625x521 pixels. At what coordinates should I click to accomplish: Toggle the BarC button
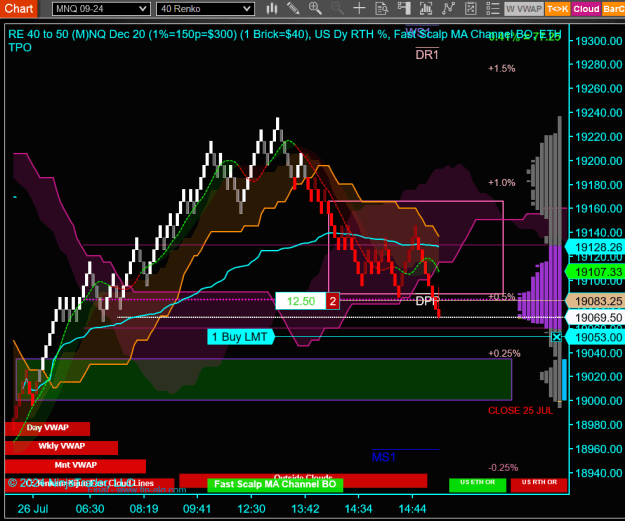pos(613,9)
